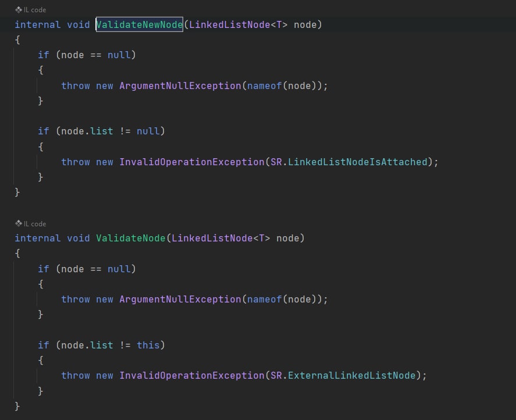Click 'node' parameter in ValidateNode signature
Viewport: 516px width, 420px height.
287,239
